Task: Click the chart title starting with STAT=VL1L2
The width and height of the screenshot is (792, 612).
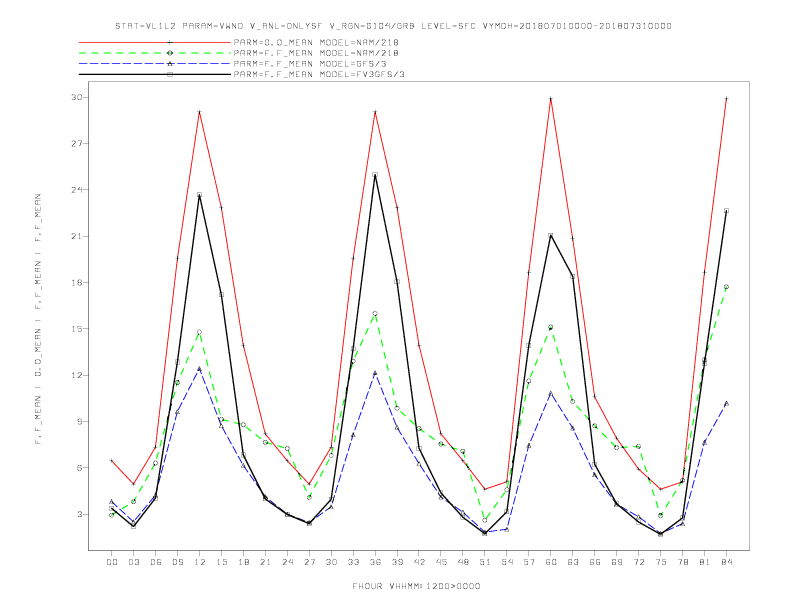Action: click(x=393, y=26)
